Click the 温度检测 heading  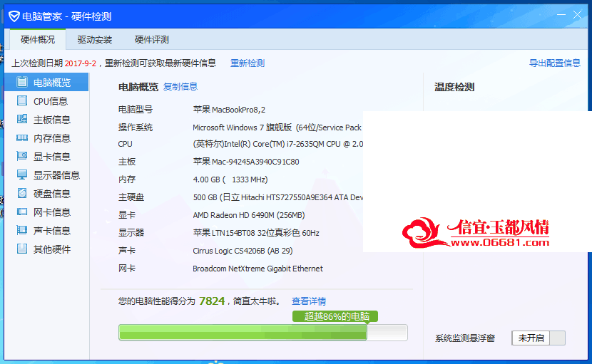[454, 87]
